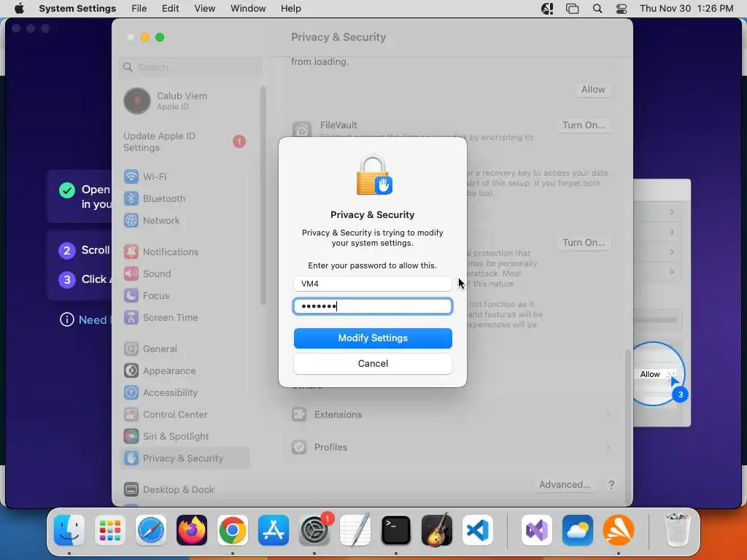Open the cloud weather app in Dock
Viewport: 747px width, 560px height.
coord(578,530)
